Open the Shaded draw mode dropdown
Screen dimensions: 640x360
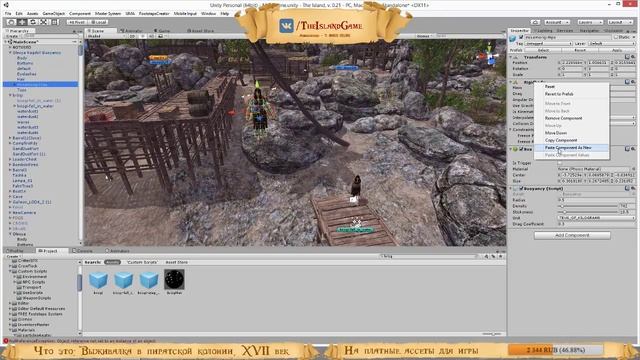coord(106,36)
